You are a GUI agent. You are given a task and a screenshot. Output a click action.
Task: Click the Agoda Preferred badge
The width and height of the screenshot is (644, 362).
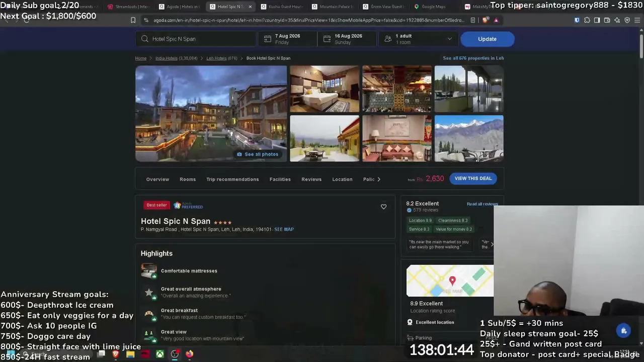(x=188, y=206)
